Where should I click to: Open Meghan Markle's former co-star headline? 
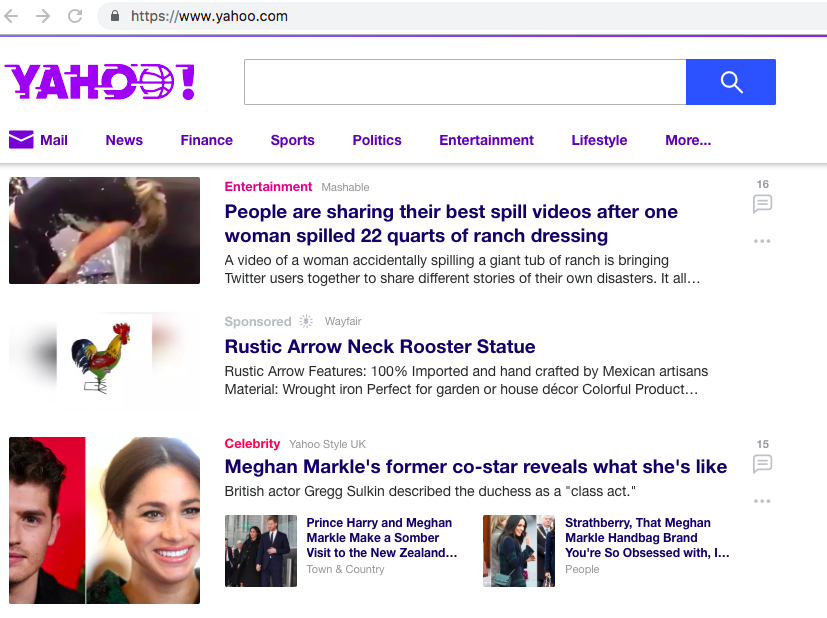[476, 467]
